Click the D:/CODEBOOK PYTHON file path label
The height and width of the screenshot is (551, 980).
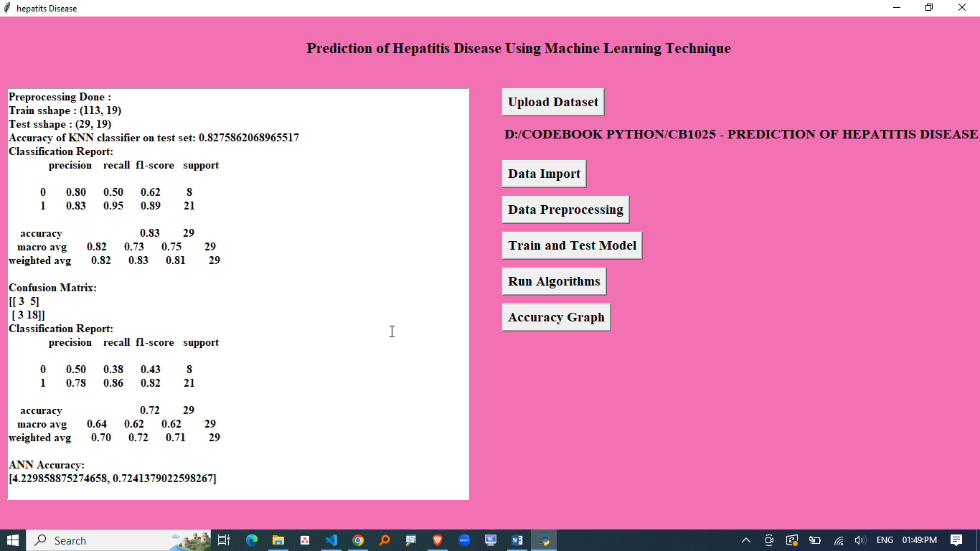pos(741,134)
